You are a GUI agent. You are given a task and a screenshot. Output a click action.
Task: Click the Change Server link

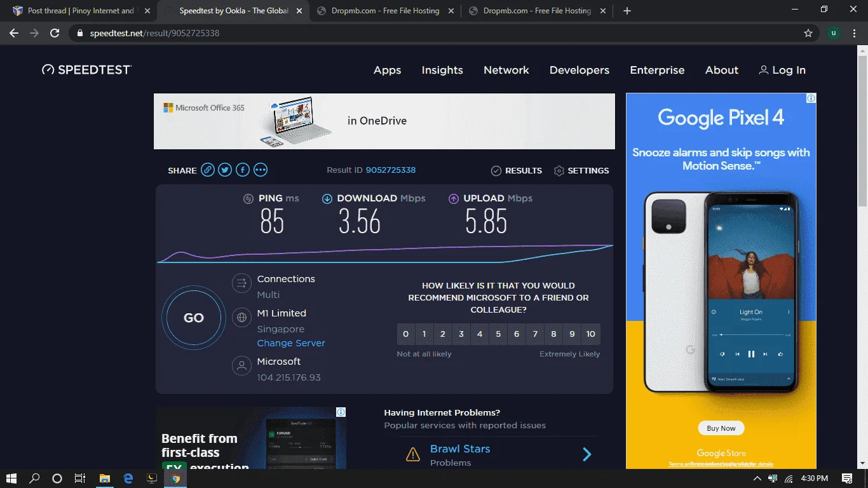(x=291, y=343)
